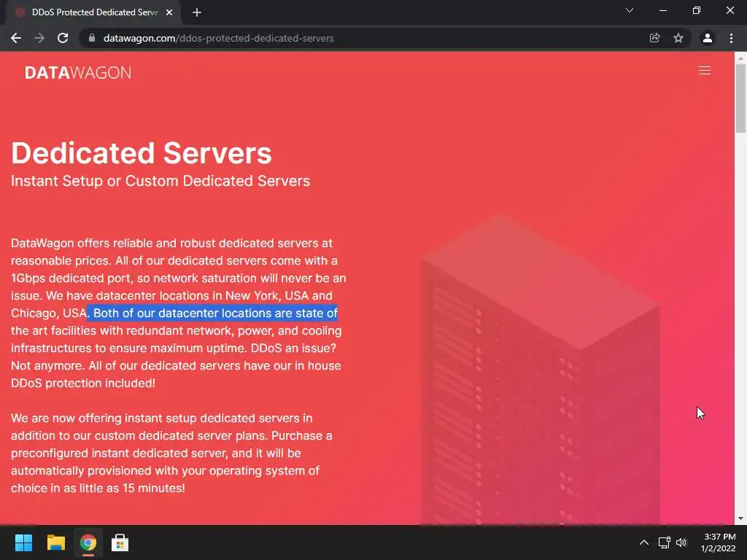Image resolution: width=747 pixels, height=560 pixels.
Task: View site information via the lock icon
Action: click(92, 38)
